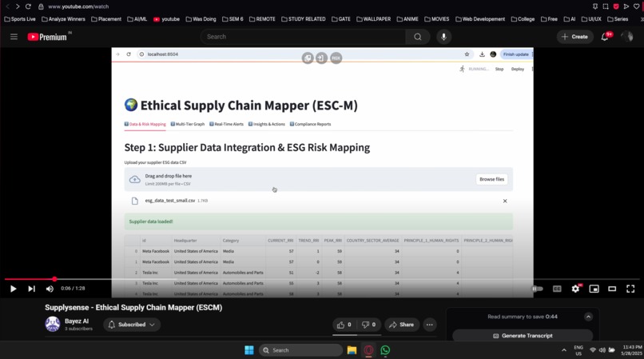Open the Bayez AI channel name link
This screenshot has height=359, width=644.
[x=77, y=321]
